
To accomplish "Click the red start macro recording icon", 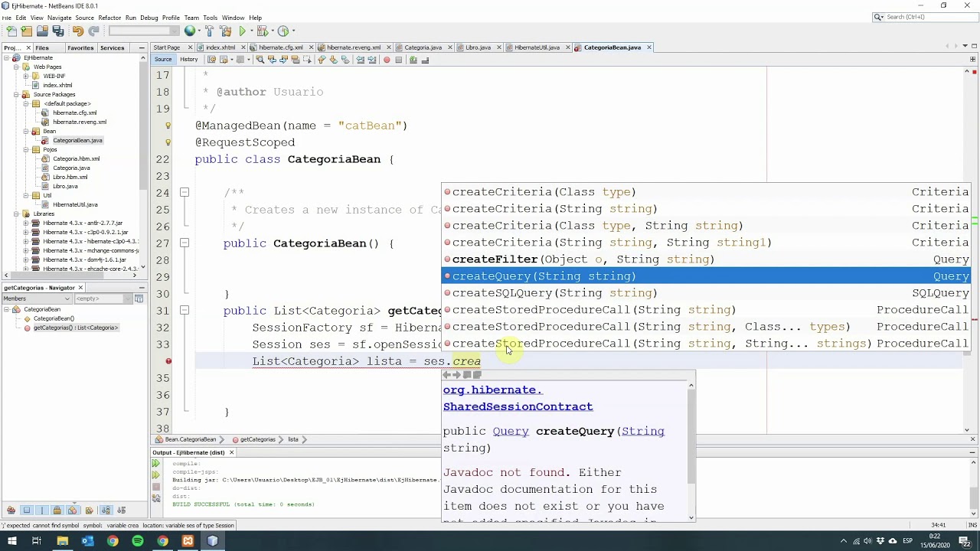I will click(x=387, y=60).
